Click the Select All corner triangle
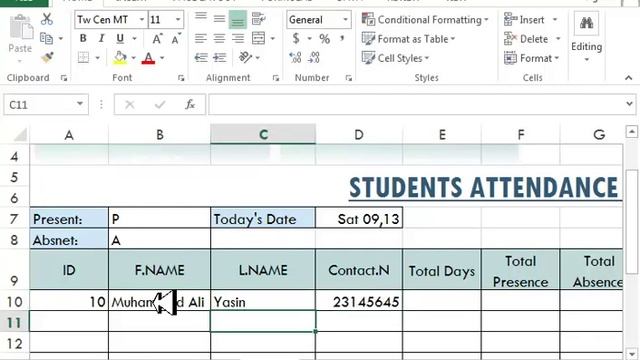The width and height of the screenshot is (640, 360). point(20,134)
